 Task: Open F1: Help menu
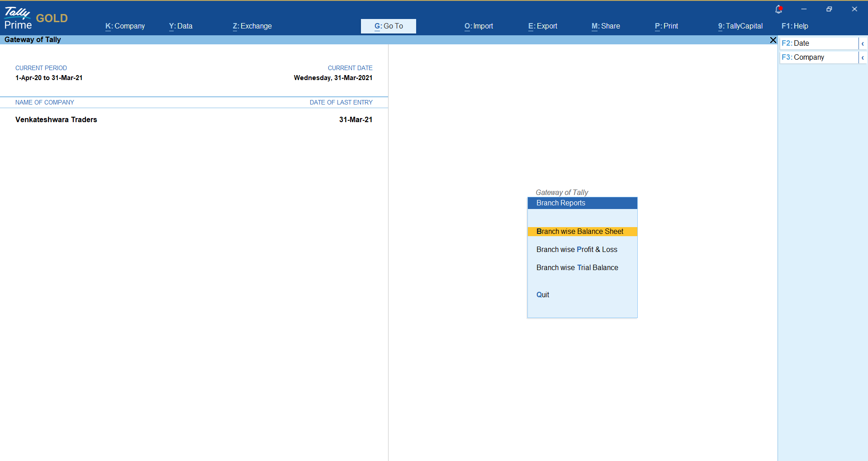pos(795,26)
